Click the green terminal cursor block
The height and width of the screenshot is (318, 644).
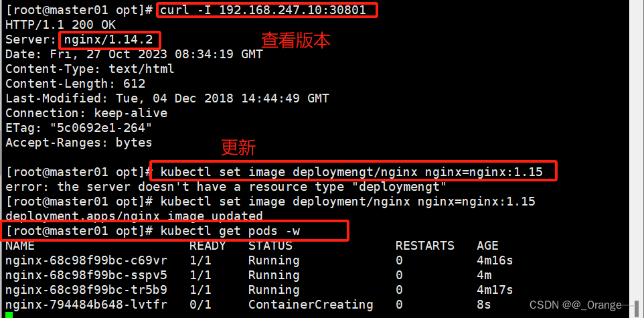9,314
